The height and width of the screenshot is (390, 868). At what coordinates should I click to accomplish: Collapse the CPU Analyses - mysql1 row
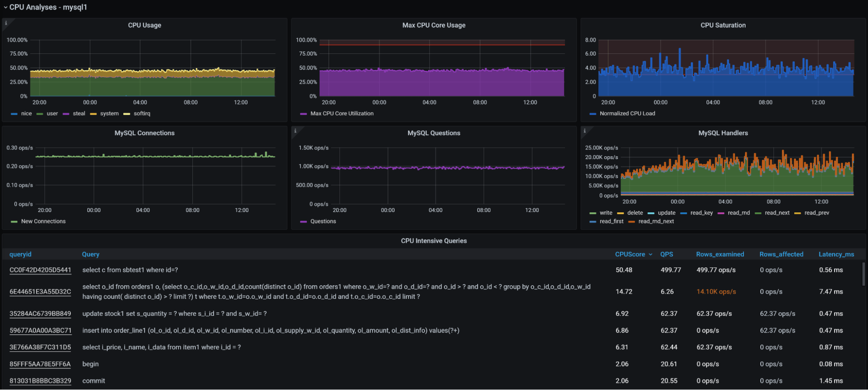tap(6, 7)
